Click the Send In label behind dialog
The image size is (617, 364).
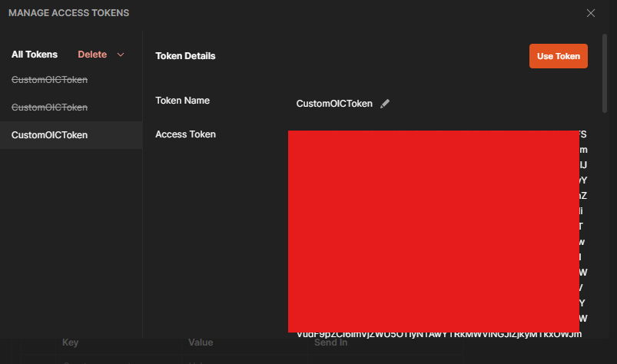(330, 342)
